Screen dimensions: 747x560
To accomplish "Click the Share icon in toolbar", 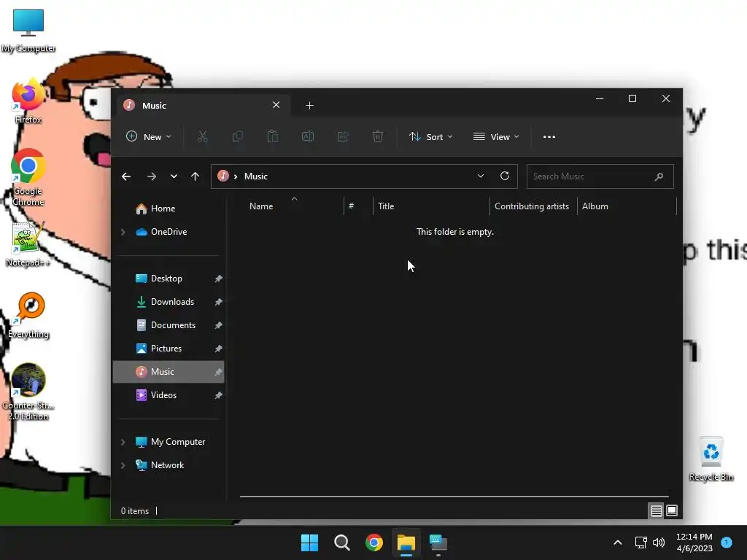I will 343,136.
